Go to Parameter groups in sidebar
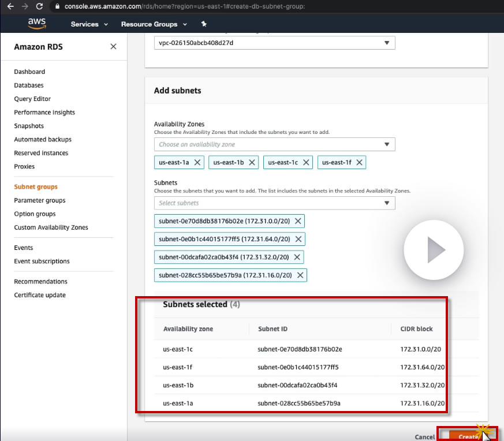The width and height of the screenshot is (504, 441). tap(40, 200)
